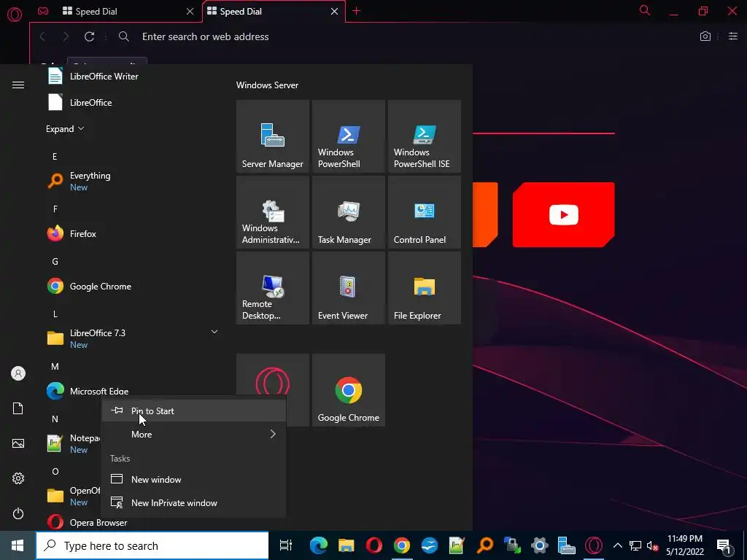The height and width of the screenshot is (560, 747).
Task: Reload the page in Opera GX
Action: pos(89,36)
